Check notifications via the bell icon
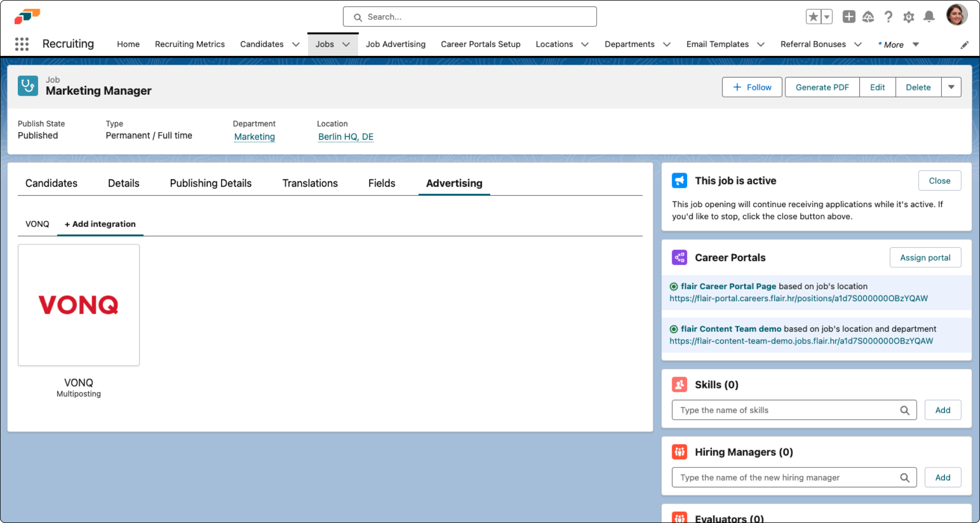Viewport: 980px width, 523px height. 929,17
